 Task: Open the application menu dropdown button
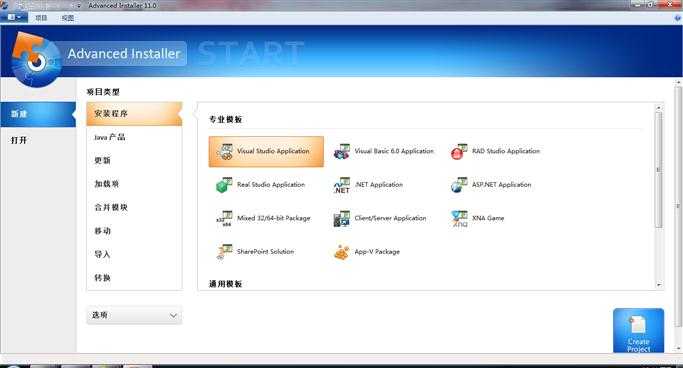pyautogui.click(x=14, y=17)
